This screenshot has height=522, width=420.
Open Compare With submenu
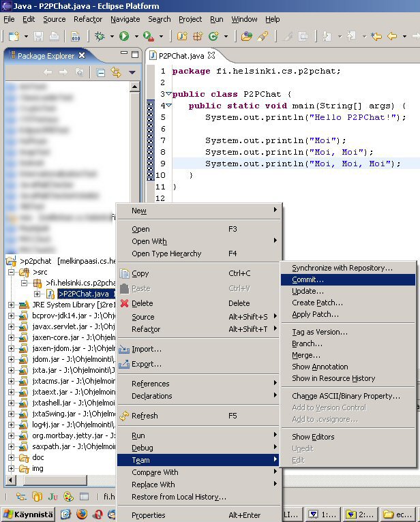198,472
